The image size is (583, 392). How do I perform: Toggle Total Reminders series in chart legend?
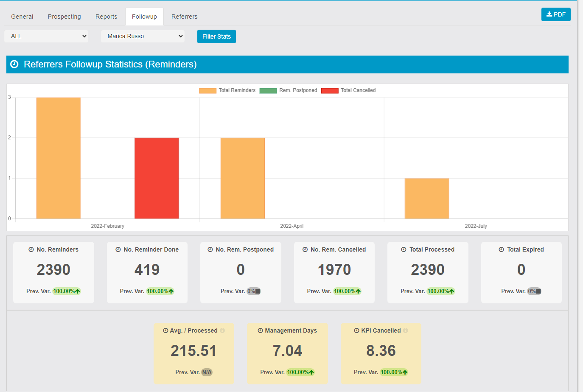click(x=227, y=90)
